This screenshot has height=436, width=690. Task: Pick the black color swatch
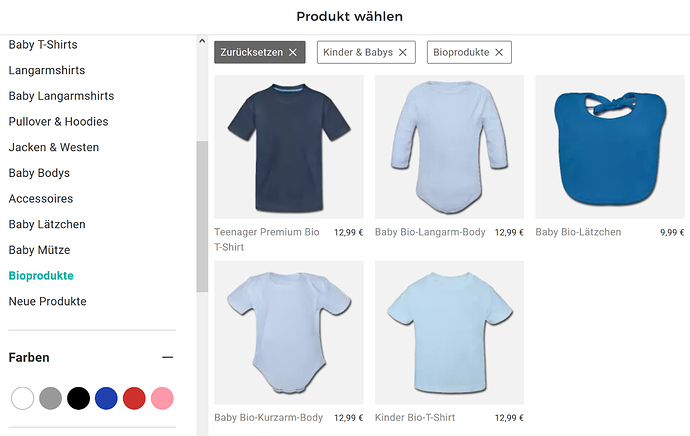[x=78, y=398]
